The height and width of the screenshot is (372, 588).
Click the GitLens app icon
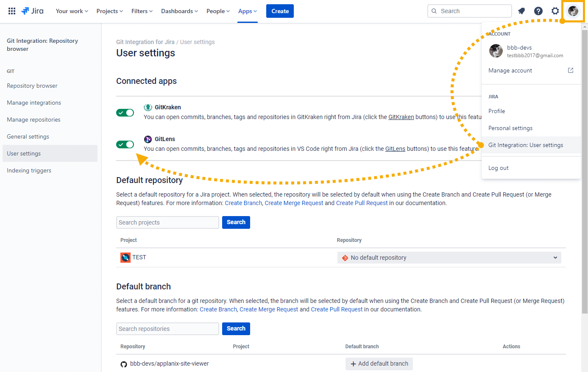(148, 139)
